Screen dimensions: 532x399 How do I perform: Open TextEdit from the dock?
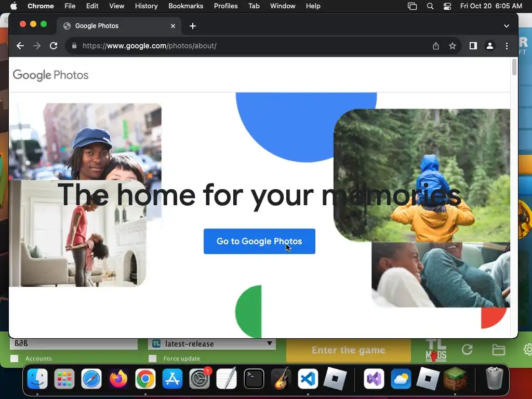pos(227,379)
